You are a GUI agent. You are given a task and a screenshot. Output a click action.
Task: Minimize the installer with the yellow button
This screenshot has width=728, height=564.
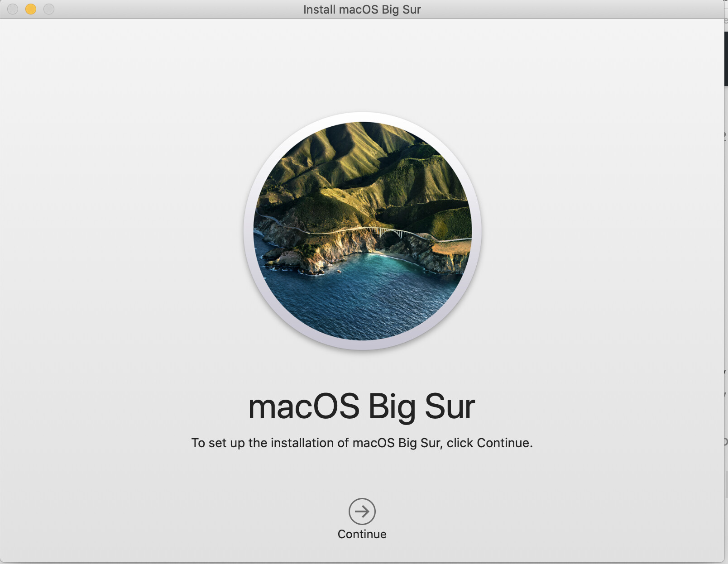(x=31, y=9)
